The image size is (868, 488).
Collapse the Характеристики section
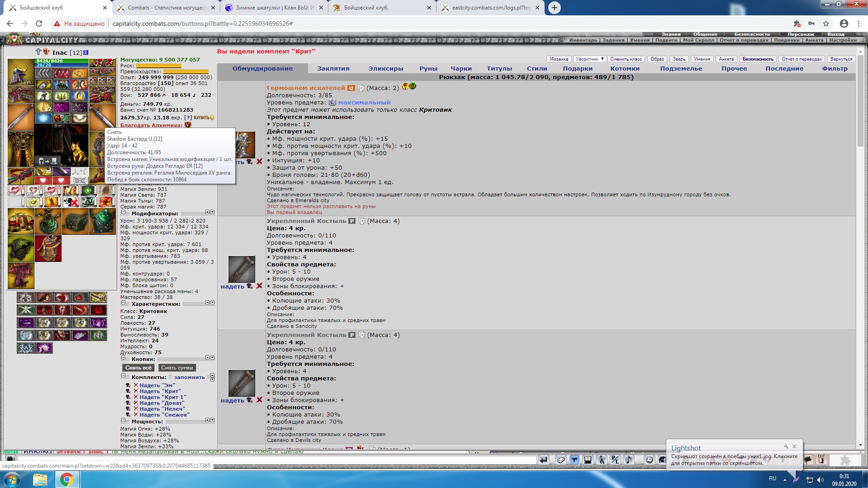coord(123,303)
